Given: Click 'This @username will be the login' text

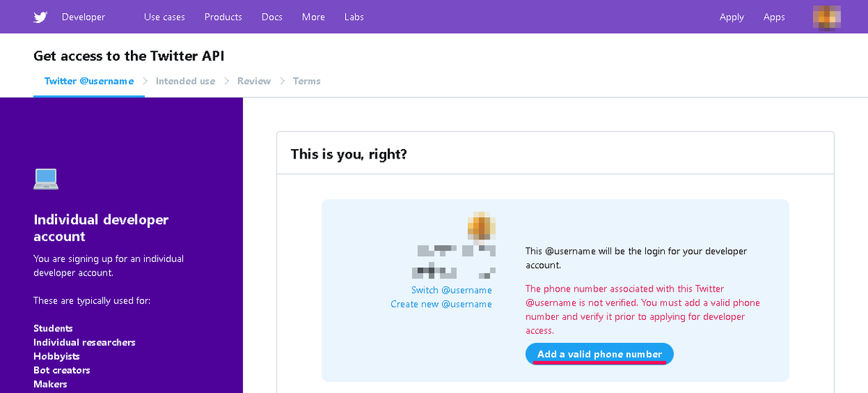Looking at the screenshot, I should click(x=636, y=258).
